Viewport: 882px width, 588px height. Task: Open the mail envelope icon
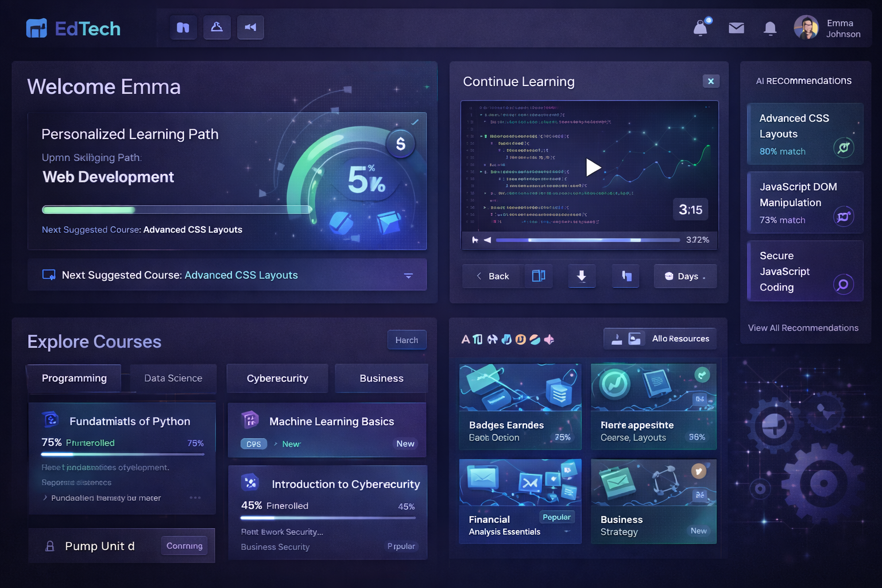(736, 27)
